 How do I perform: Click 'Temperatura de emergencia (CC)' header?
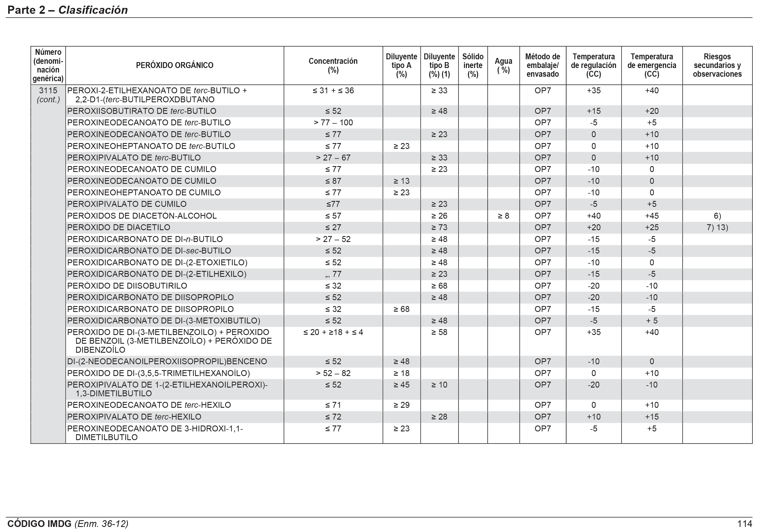652,65
